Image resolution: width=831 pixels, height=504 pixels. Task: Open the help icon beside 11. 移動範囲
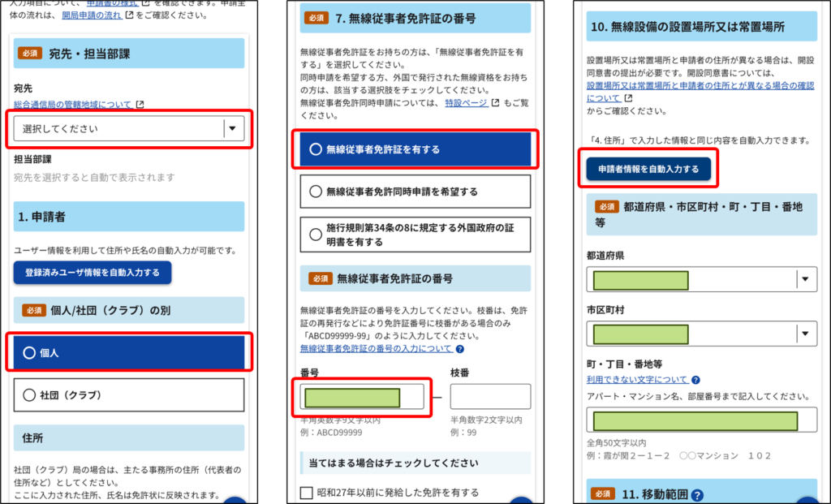(697, 495)
